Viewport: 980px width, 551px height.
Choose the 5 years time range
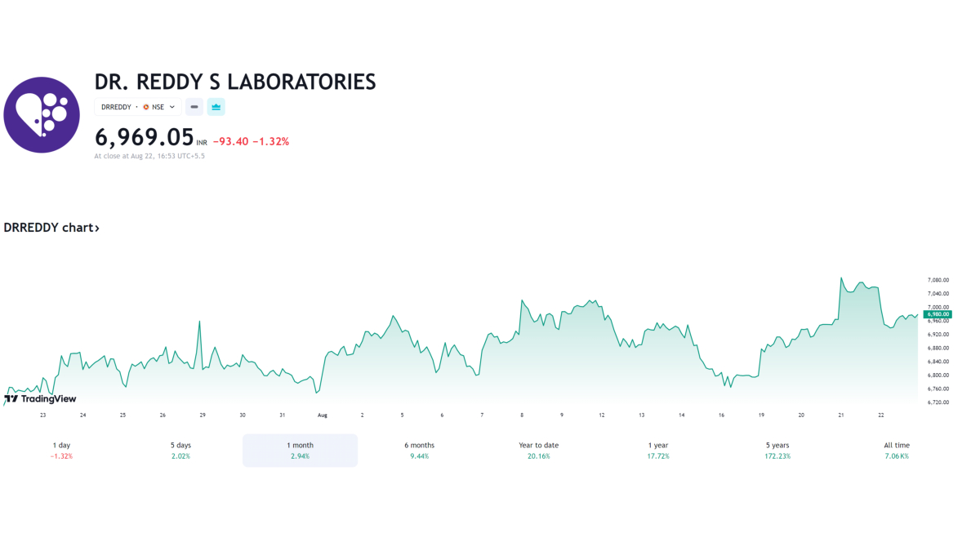[x=777, y=451]
